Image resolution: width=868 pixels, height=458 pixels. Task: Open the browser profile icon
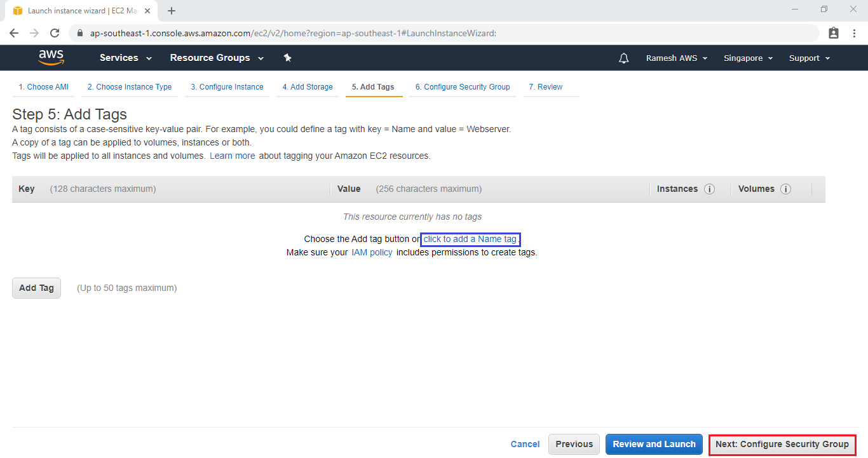coord(834,33)
